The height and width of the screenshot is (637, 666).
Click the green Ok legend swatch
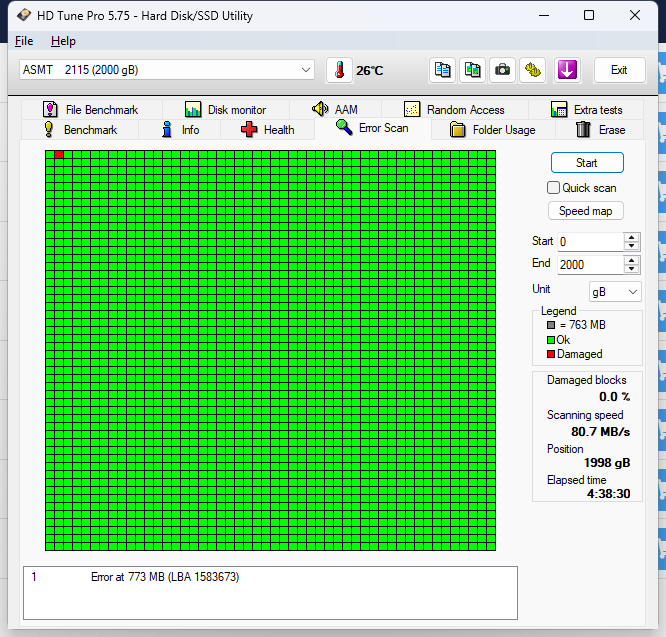(551, 340)
